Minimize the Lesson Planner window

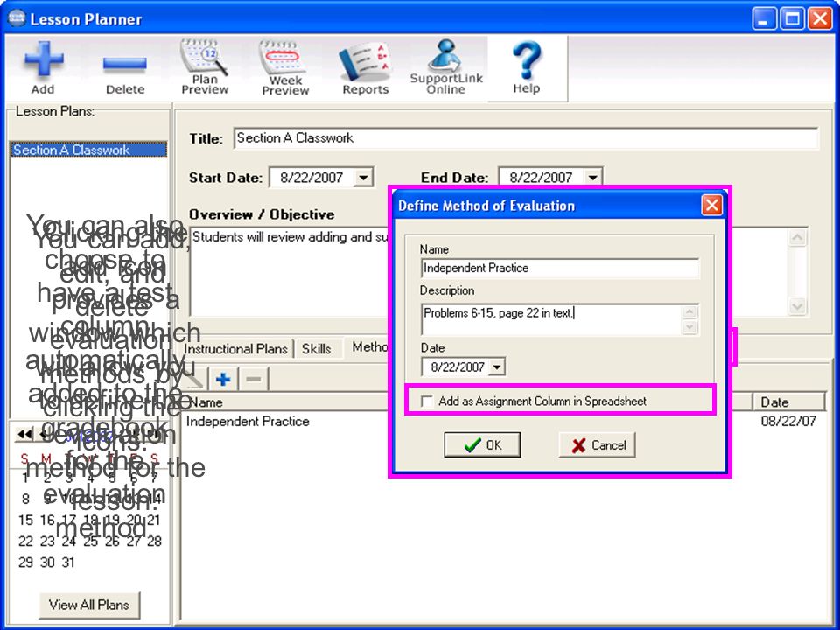tap(765, 18)
